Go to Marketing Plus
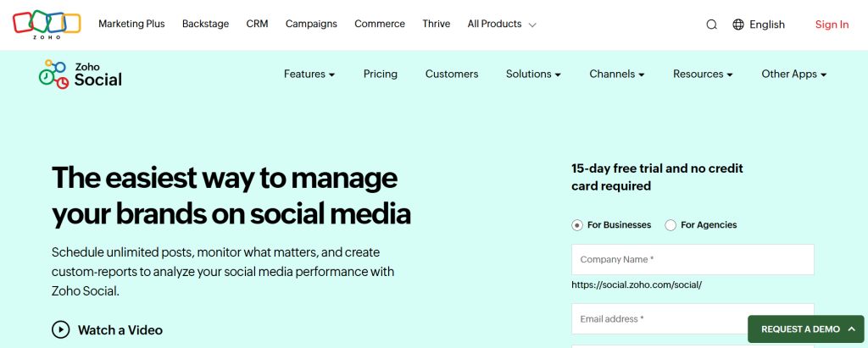Image resolution: width=868 pixels, height=348 pixels. click(x=131, y=24)
